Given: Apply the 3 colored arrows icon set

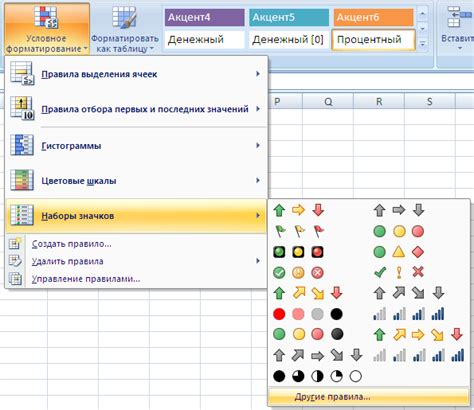Looking at the screenshot, I should point(298,210).
